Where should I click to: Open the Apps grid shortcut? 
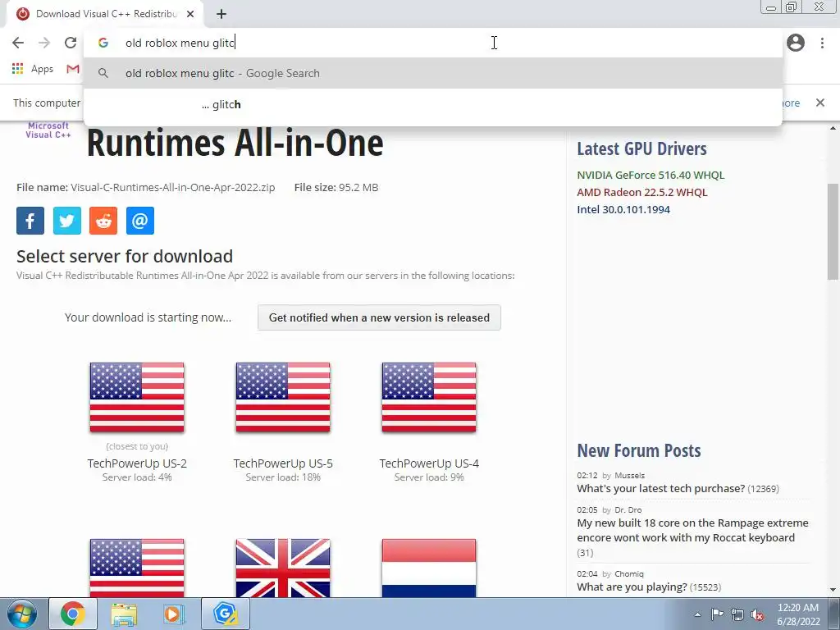point(33,69)
